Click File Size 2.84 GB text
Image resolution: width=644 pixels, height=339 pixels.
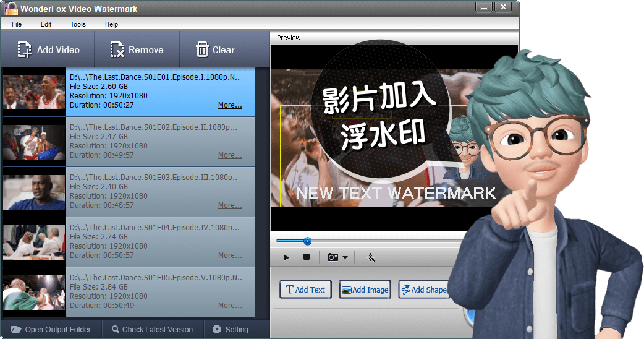[x=98, y=287]
